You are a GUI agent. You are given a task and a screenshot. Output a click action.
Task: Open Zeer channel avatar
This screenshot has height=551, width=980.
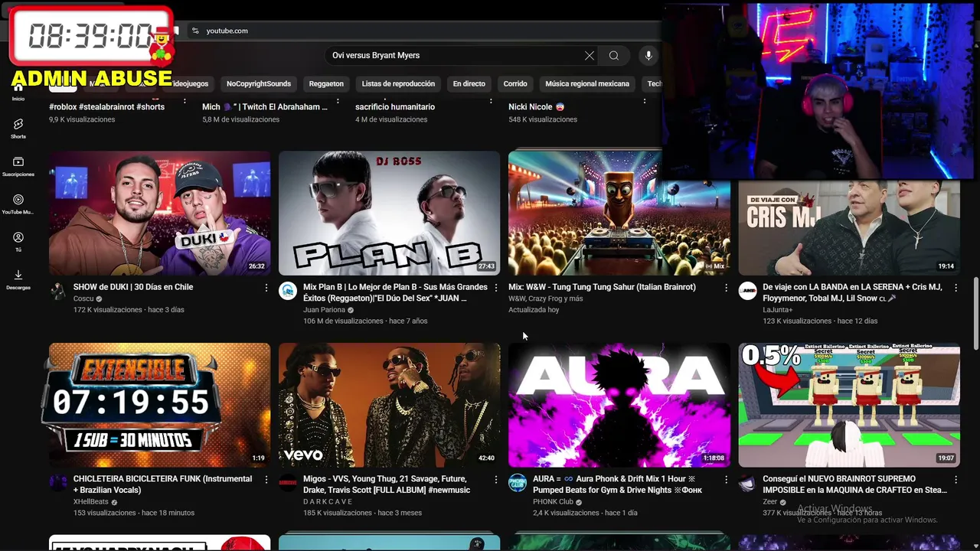coord(747,483)
